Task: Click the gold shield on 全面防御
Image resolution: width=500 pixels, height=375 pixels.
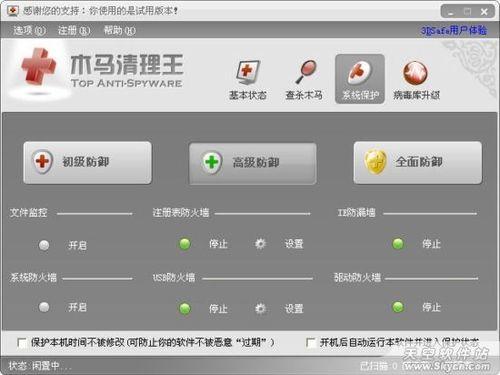Action: pos(375,161)
